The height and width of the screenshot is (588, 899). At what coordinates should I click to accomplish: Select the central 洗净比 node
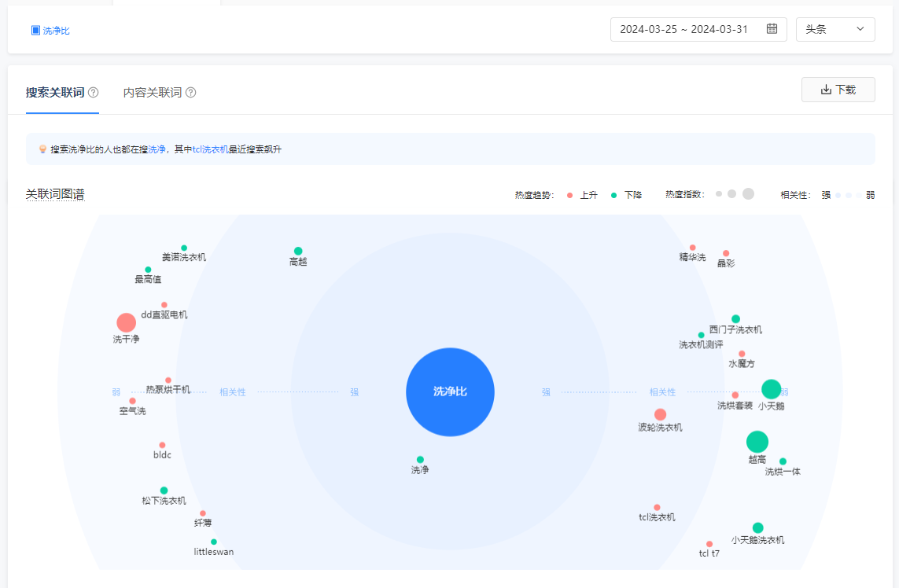pos(450,392)
